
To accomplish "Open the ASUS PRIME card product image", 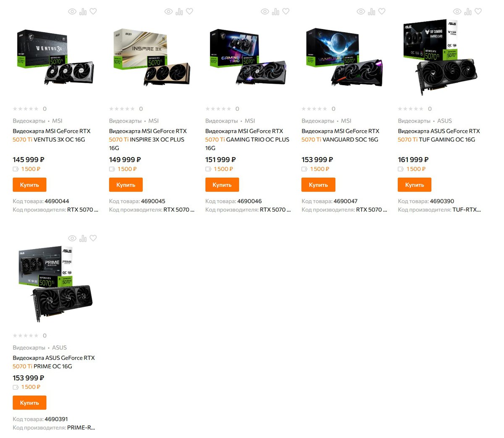I will [55, 283].
